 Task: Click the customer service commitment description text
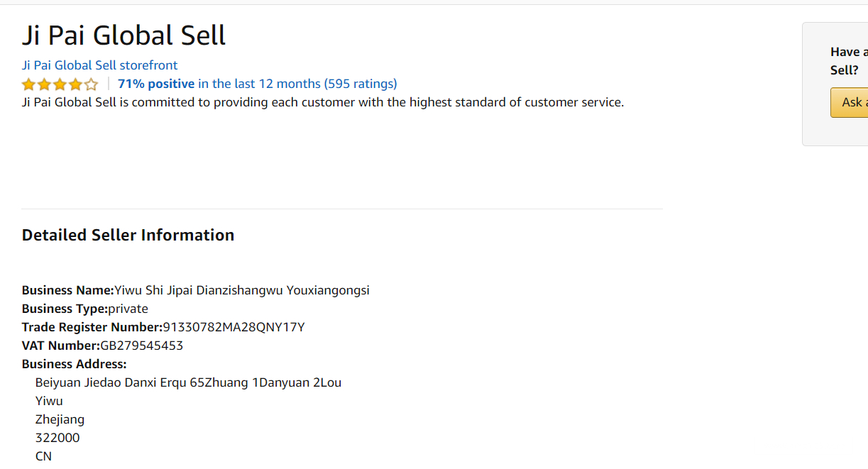[x=323, y=102]
